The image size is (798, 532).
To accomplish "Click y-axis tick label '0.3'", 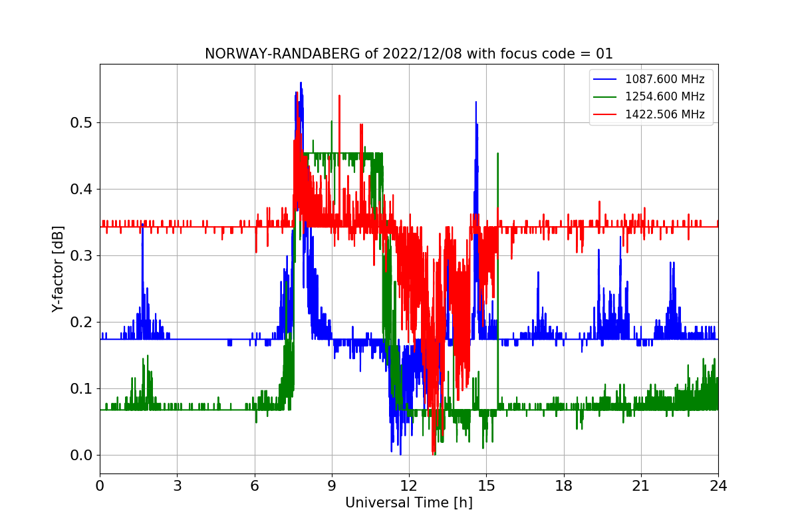I will click(x=82, y=256).
